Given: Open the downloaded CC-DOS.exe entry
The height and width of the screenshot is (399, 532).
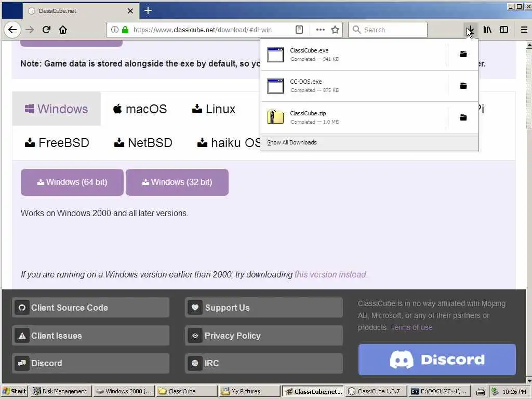Looking at the screenshot, I should point(354,86).
